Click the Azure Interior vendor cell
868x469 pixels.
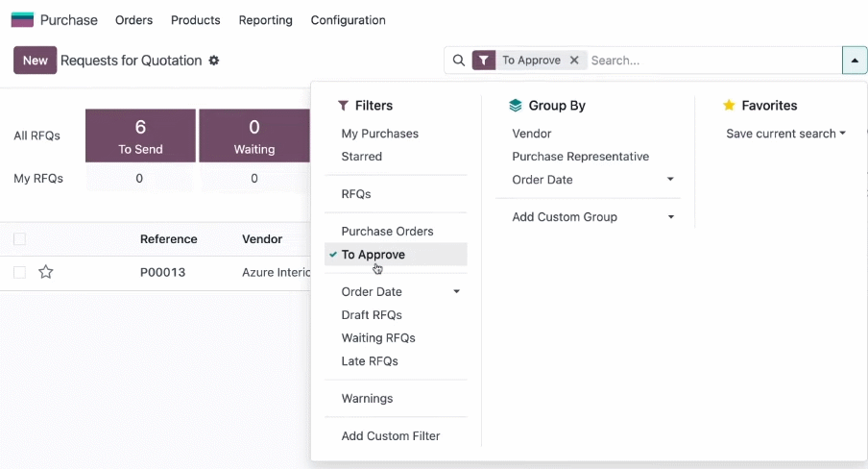click(277, 272)
